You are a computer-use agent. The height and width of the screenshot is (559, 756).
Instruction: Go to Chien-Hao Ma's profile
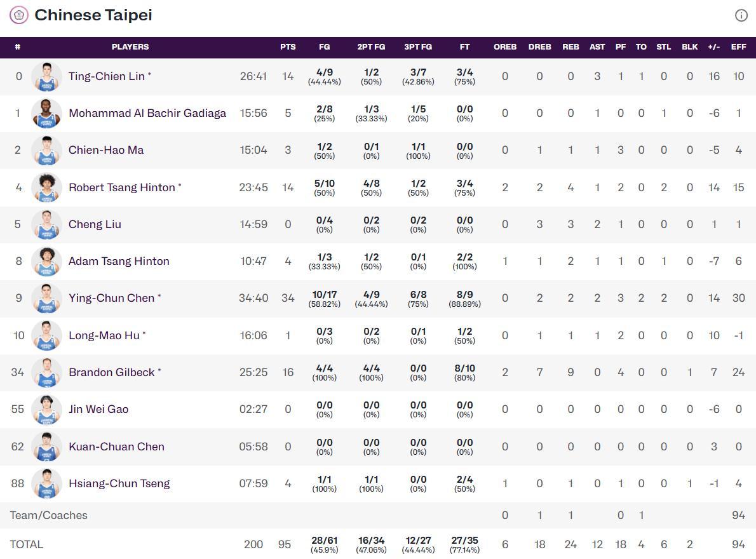click(106, 150)
